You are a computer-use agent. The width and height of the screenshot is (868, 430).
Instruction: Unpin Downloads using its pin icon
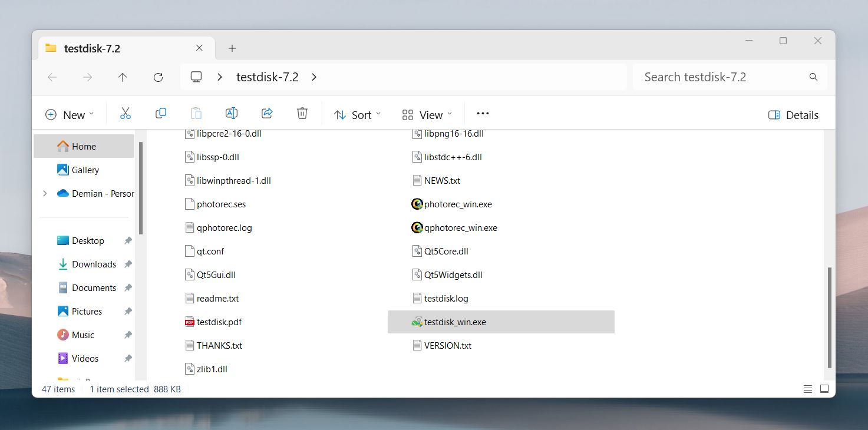128,264
